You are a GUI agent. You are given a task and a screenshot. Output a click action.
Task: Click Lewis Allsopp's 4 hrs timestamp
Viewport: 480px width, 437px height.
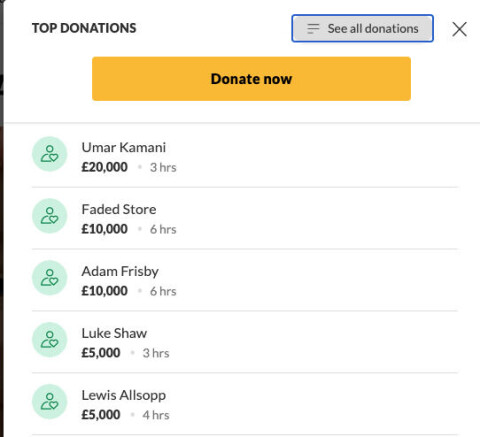point(156,415)
